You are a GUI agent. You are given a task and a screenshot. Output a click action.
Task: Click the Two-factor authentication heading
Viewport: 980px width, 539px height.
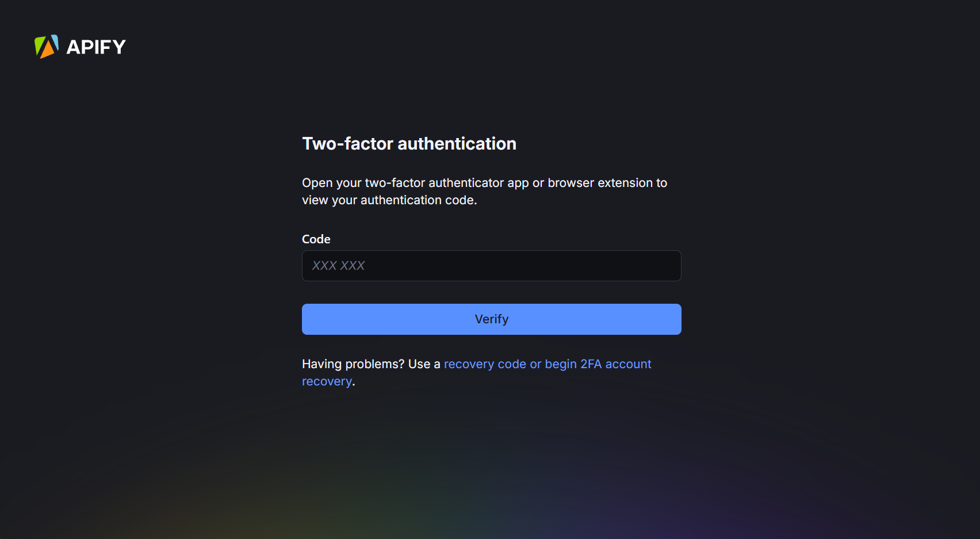409,144
